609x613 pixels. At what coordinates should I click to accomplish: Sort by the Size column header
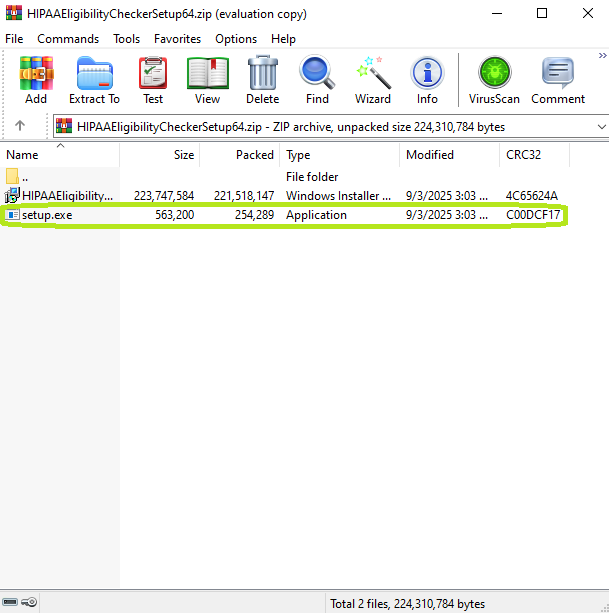point(159,155)
